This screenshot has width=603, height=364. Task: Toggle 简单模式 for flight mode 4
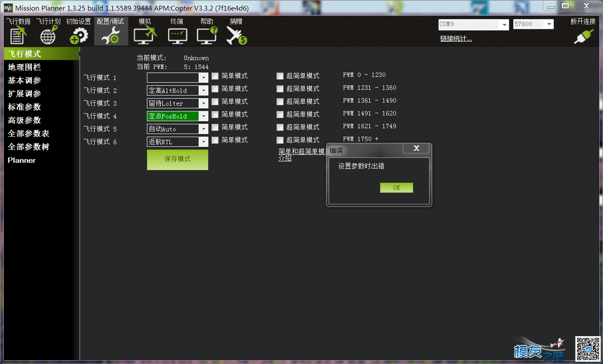click(215, 115)
